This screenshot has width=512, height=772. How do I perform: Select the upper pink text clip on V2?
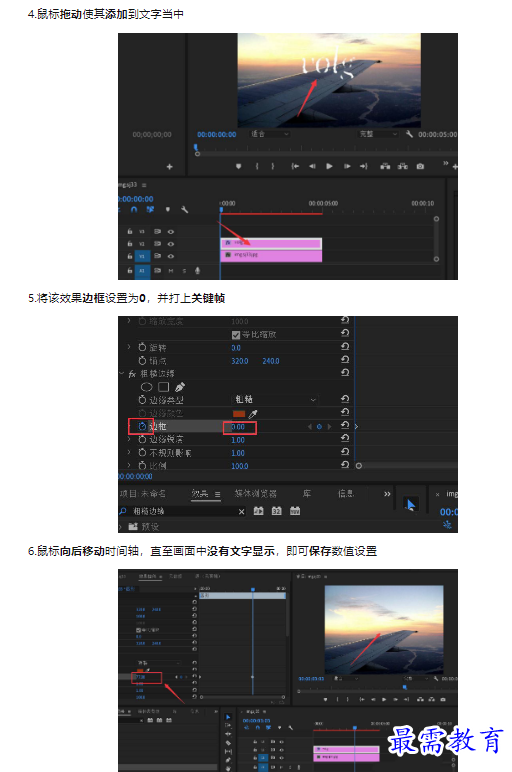pyautogui.click(x=271, y=243)
